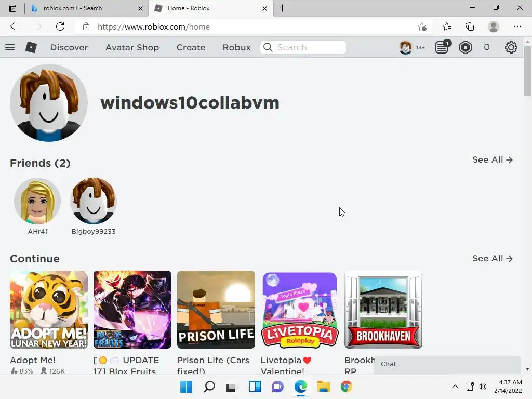
Task: Open the Prison Life game thumbnail
Action: 216,310
